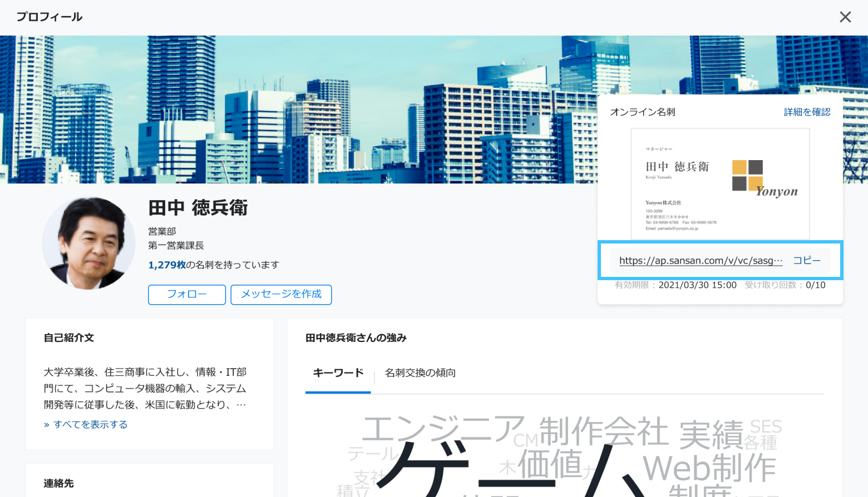The width and height of the screenshot is (868, 497).
Task: Click the プロフィール dialog title
Action: [50, 17]
